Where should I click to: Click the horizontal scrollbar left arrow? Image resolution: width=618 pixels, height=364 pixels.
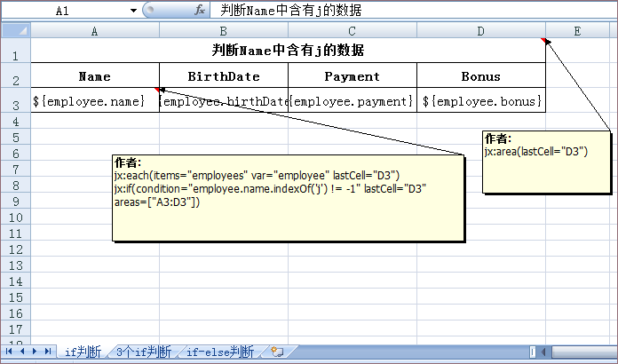click(544, 352)
